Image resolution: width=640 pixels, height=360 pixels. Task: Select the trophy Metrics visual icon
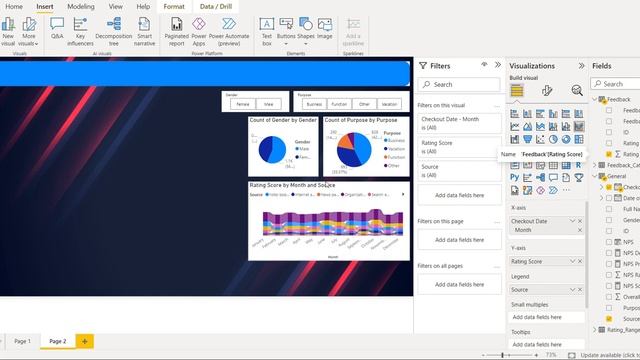tap(578, 178)
